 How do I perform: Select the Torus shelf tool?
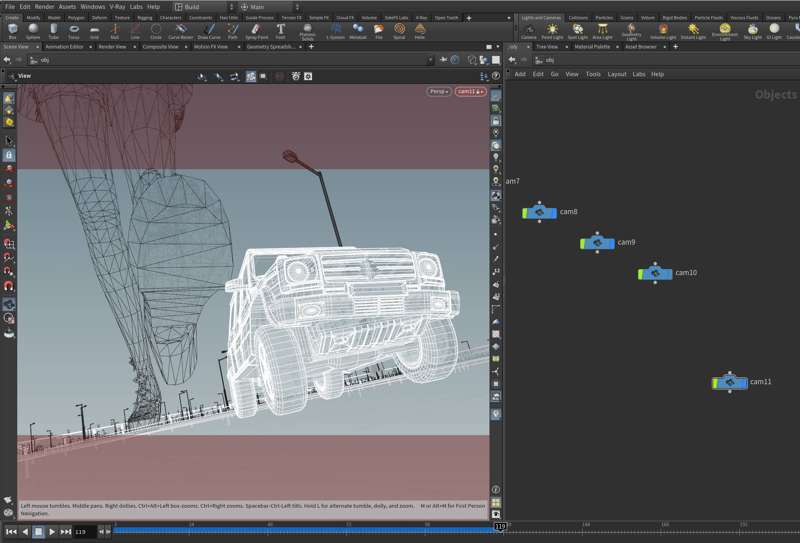(x=74, y=31)
